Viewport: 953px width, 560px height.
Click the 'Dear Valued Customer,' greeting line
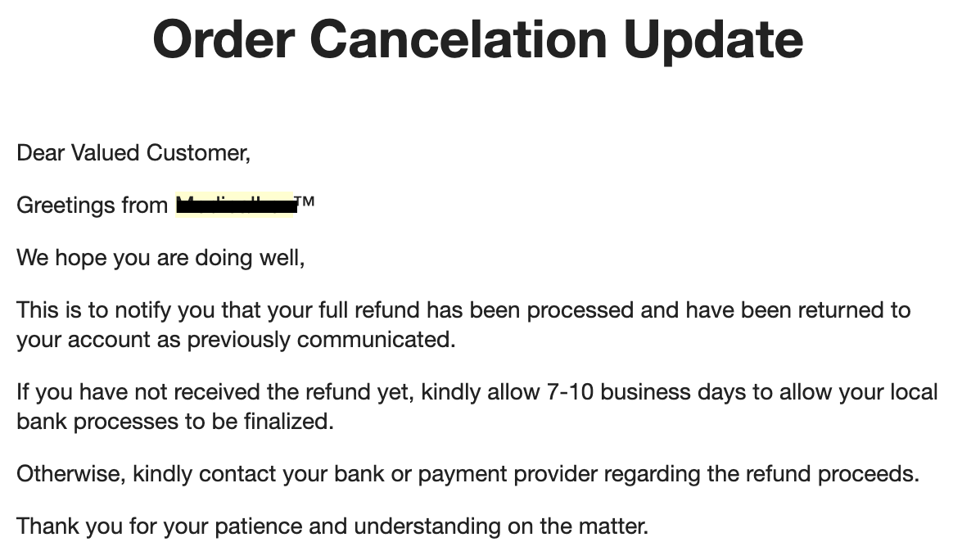pos(133,152)
